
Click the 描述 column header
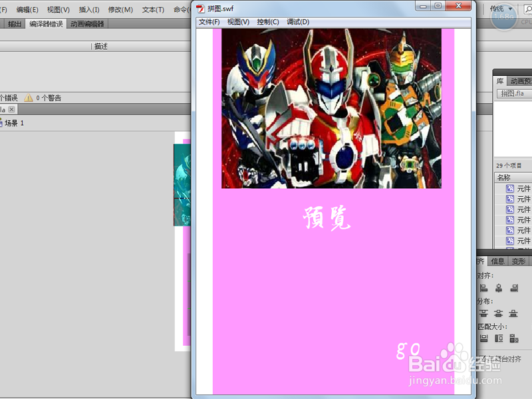tap(101, 46)
